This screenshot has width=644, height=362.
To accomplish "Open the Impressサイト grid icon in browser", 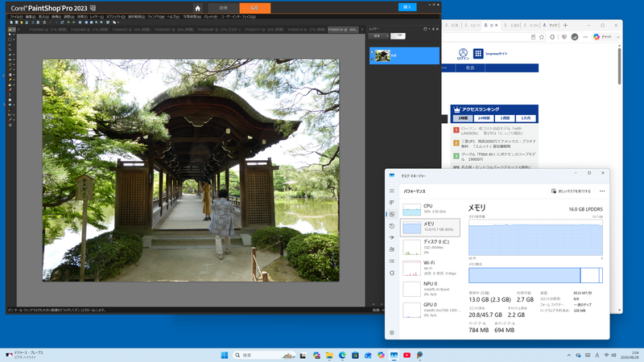I will [478, 53].
